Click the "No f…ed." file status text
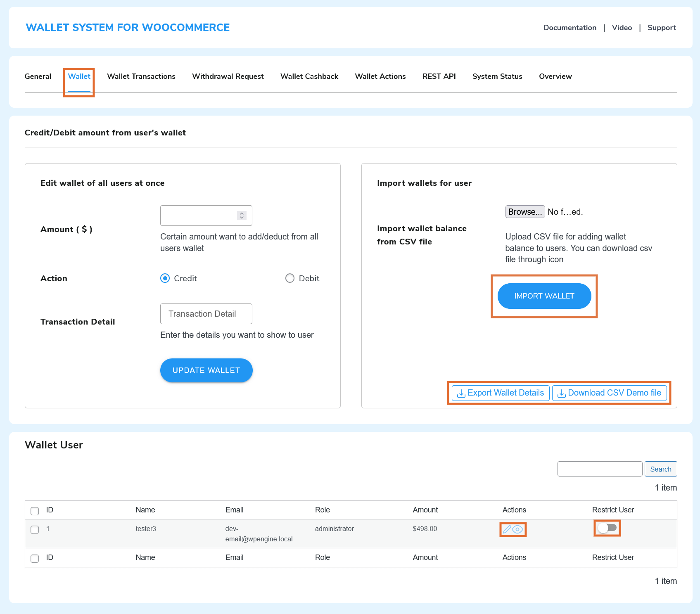The image size is (700, 614). pyautogui.click(x=565, y=212)
